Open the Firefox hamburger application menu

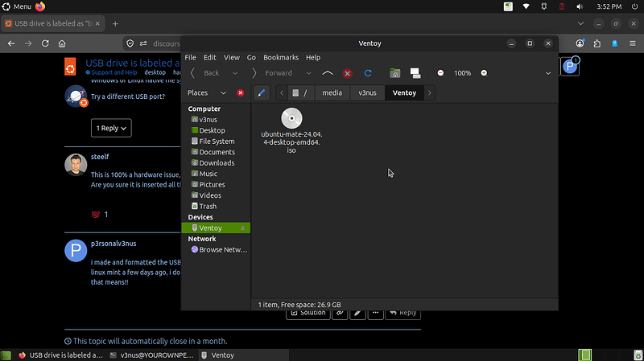[633, 43]
